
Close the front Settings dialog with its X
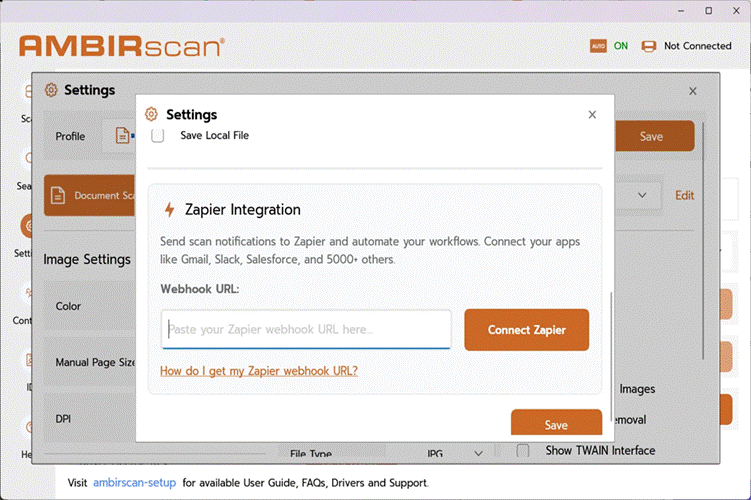tap(592, 115)
